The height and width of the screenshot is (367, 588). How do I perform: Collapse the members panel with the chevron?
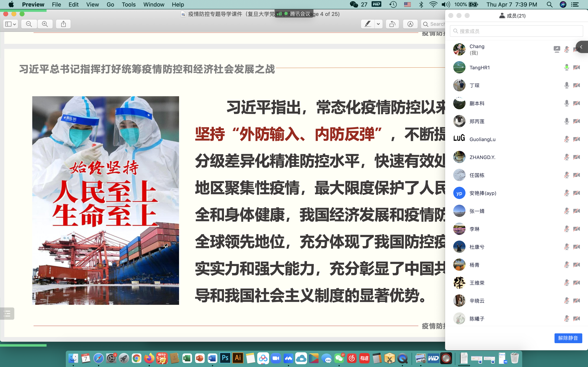[x=582, y=47]
